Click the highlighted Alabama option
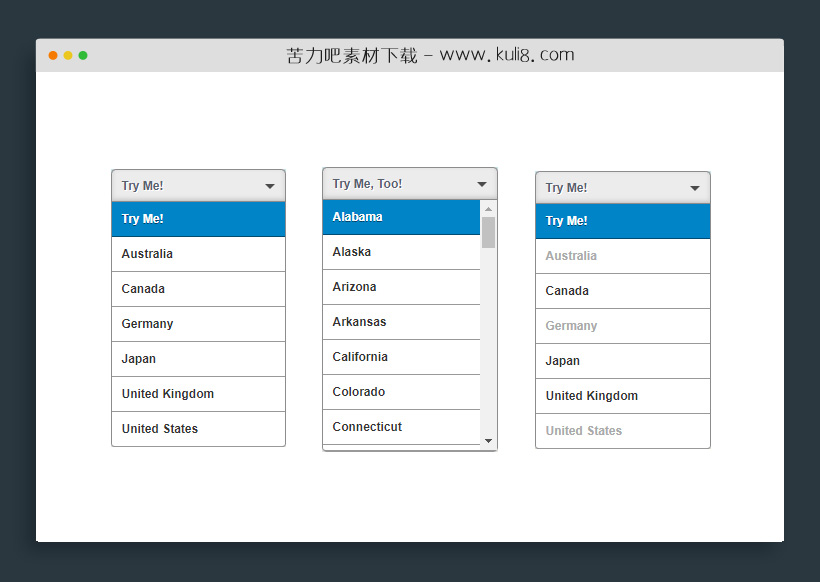Image resolution: width=820 pixels, height=582 pixels. [401, 217]
